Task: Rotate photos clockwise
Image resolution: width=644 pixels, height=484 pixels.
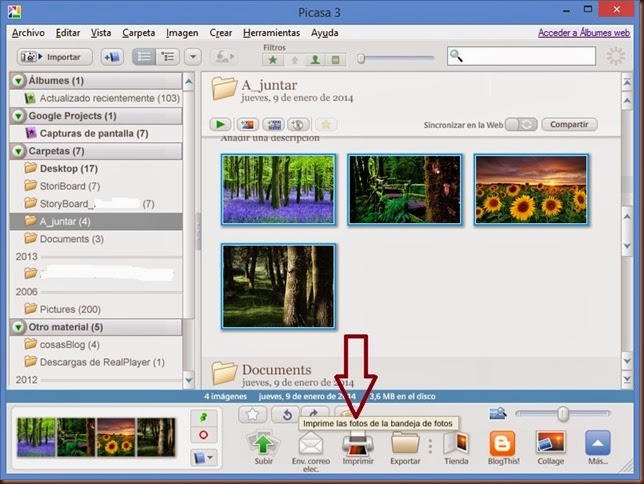Action: 315,413
